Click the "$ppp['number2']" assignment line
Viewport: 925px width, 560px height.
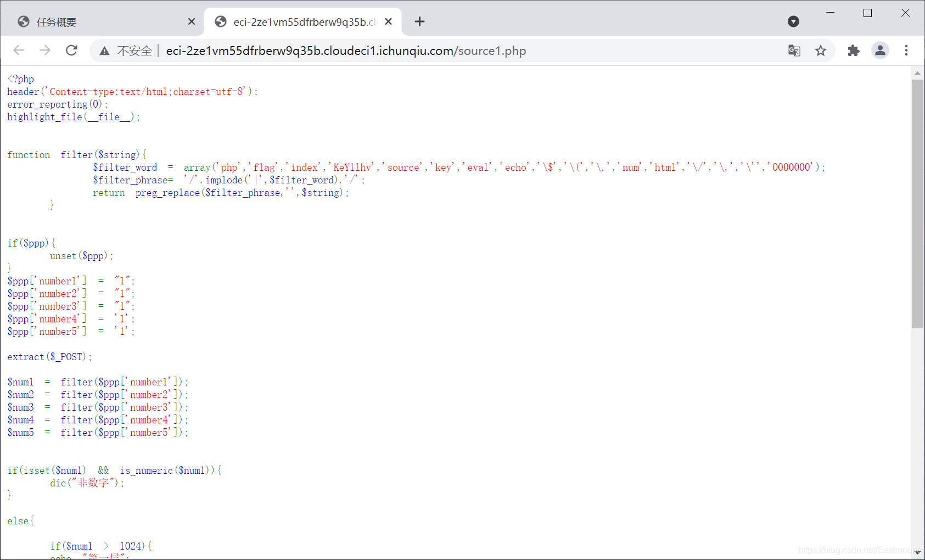pos(71,294)
